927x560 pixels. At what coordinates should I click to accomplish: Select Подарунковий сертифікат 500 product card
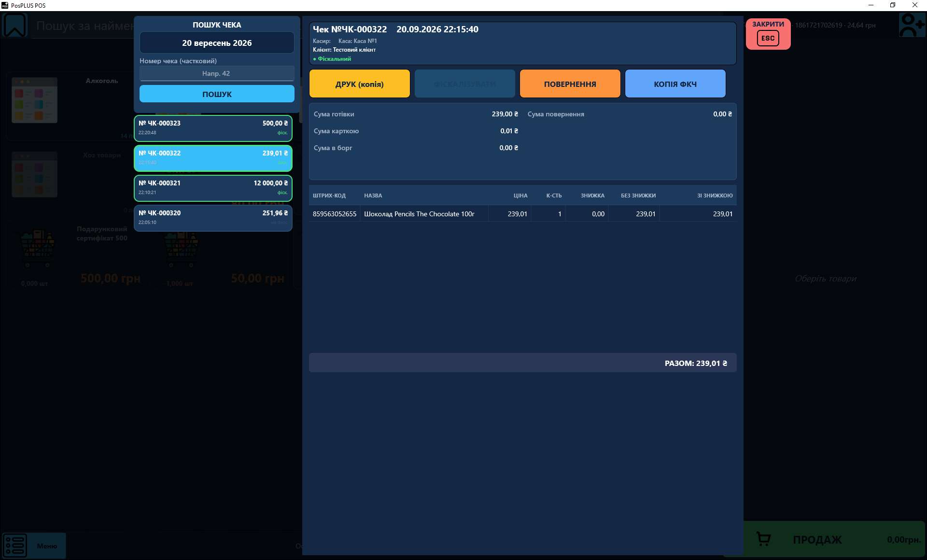click(75, 255)
